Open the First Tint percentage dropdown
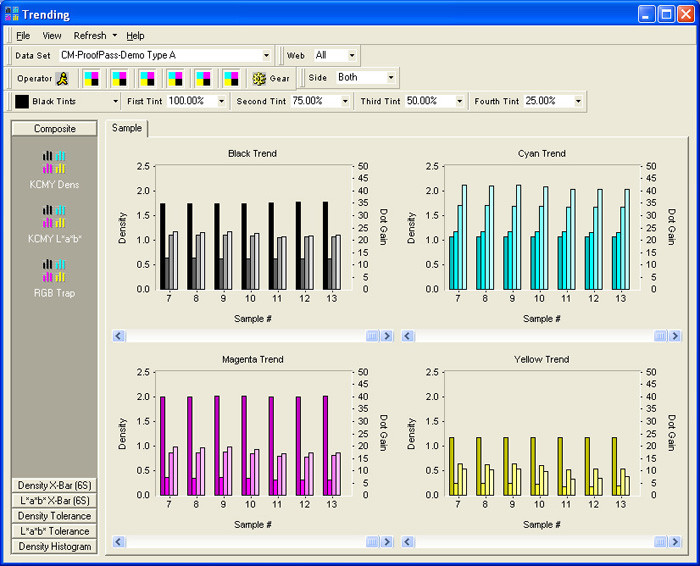The image size is (700, 566). (221, 101)
